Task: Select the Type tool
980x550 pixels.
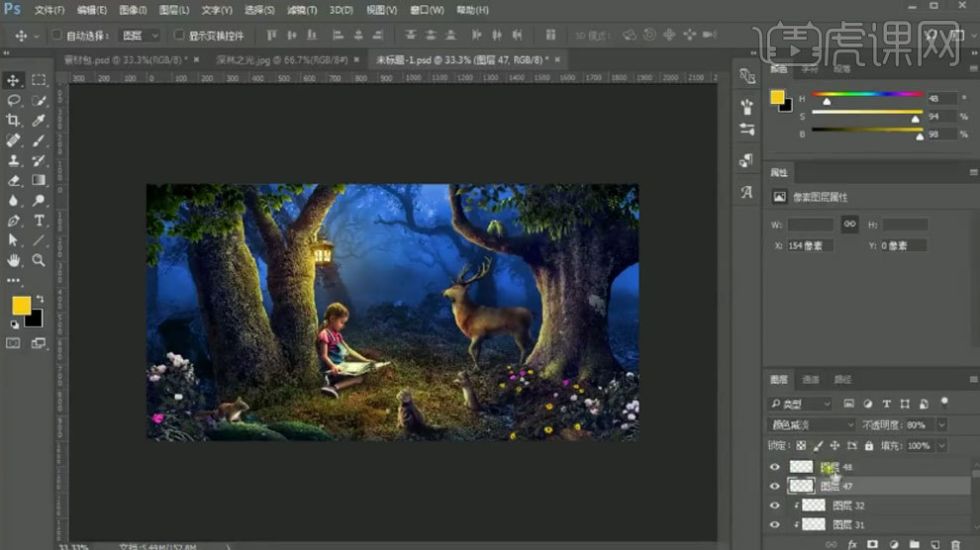Action: (39, 221)
